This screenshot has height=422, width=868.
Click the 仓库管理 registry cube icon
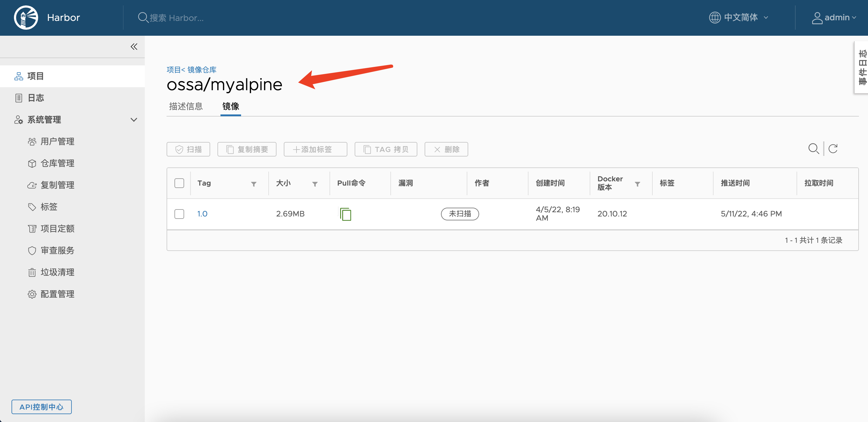click(x=32, y=163)
